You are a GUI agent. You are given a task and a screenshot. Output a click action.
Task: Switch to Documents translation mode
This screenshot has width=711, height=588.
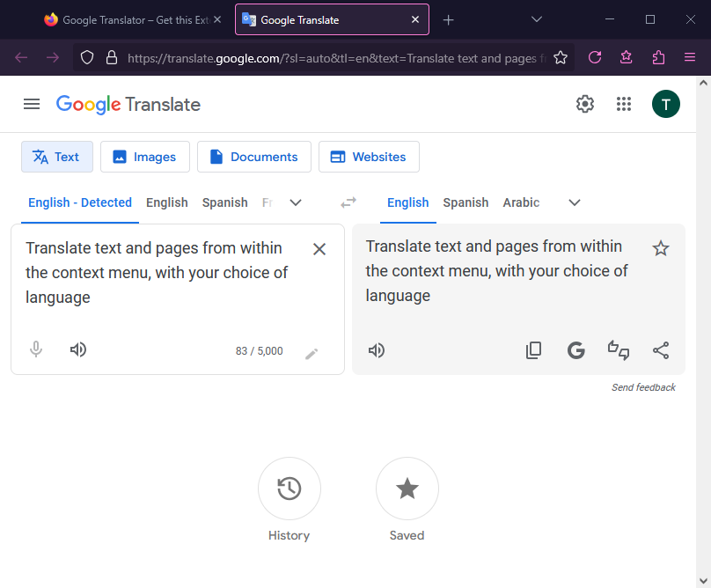pyautogui.click(x=253, y=157)
